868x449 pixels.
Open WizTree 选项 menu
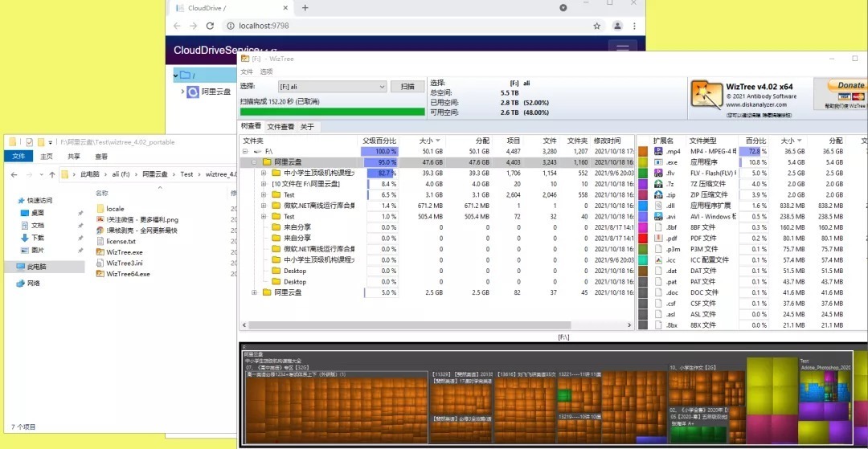coord(266,71)
